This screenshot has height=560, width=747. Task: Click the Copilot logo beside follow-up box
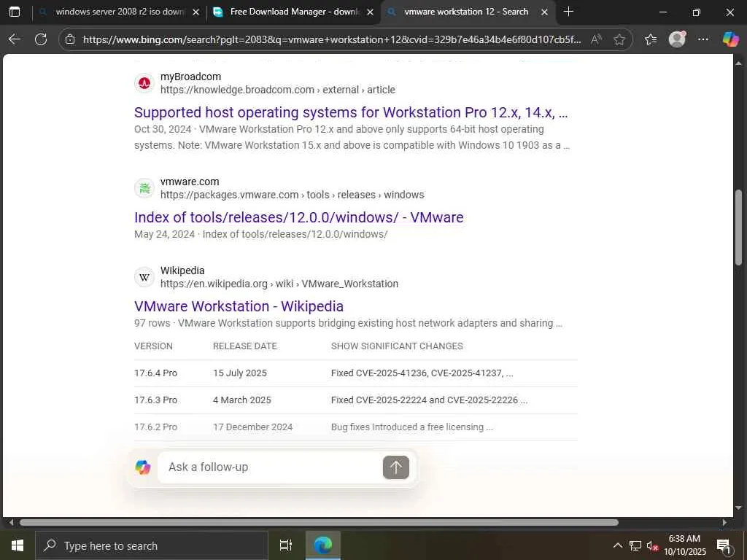(142, 467)
